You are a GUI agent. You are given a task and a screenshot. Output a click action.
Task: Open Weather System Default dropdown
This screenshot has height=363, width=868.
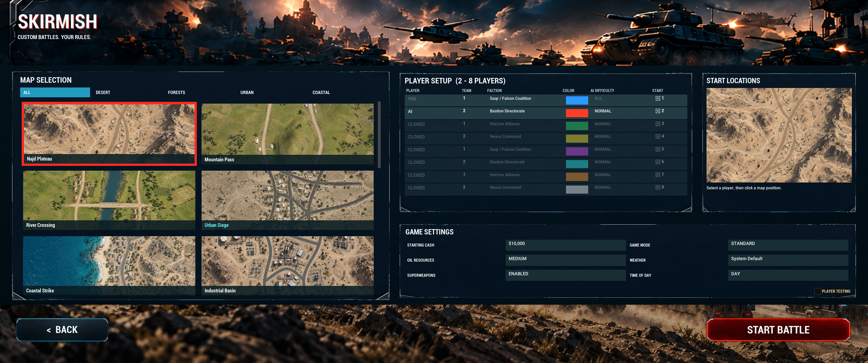(x=788, y=260)
